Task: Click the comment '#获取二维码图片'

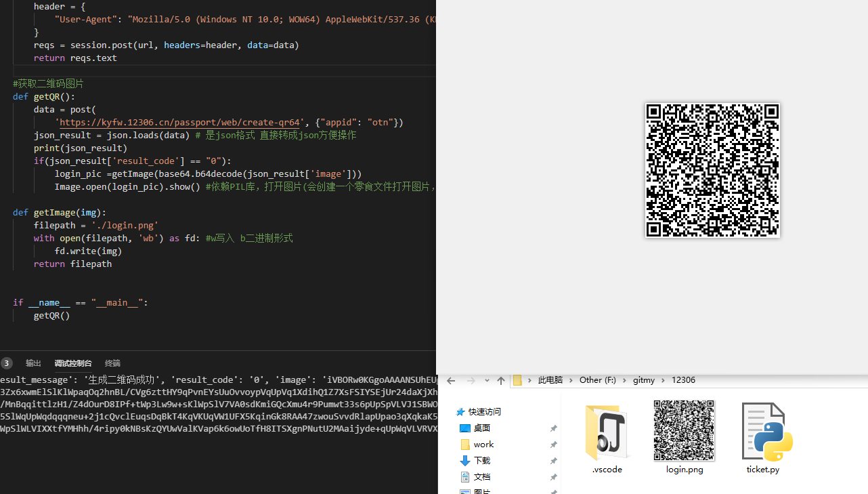Action: (48, 84)
